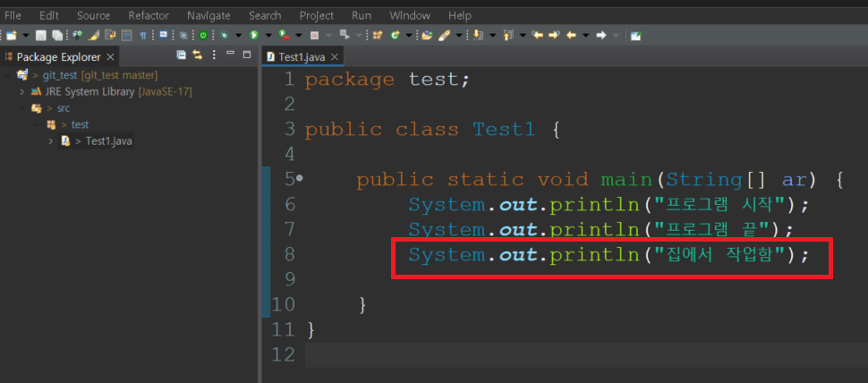The height and width of the screenshot is (383, 868).
Task: Open the Debug dropdown arrow
Action: click(x=239, y=36)
